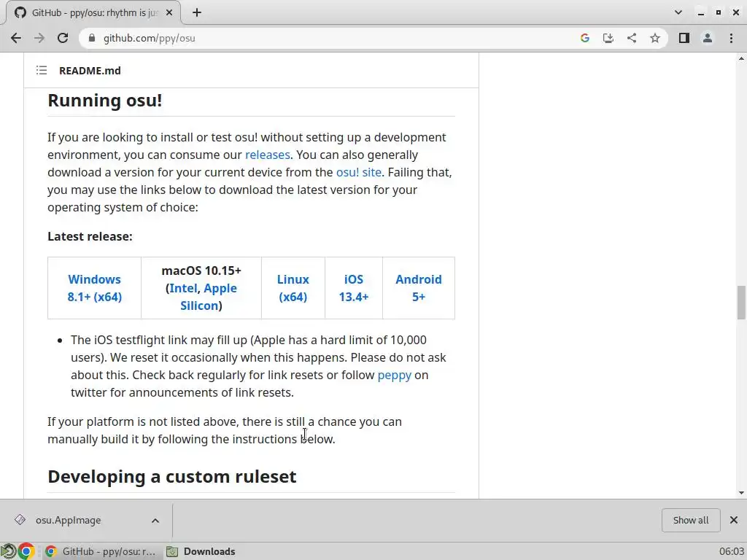The height and width of the screenshot is (560, 747).
Task: Open the taskbar system menu icon
Action: [x=8, y=551]
